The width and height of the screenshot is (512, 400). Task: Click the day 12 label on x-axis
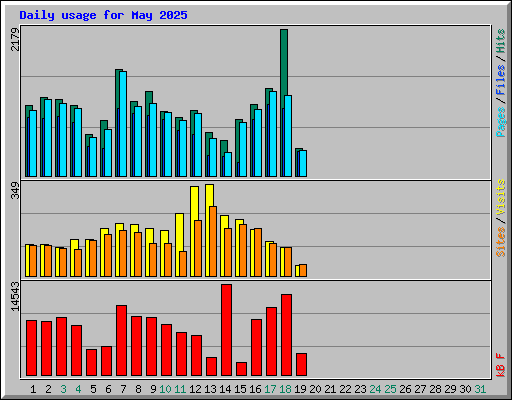click(195, 389)
